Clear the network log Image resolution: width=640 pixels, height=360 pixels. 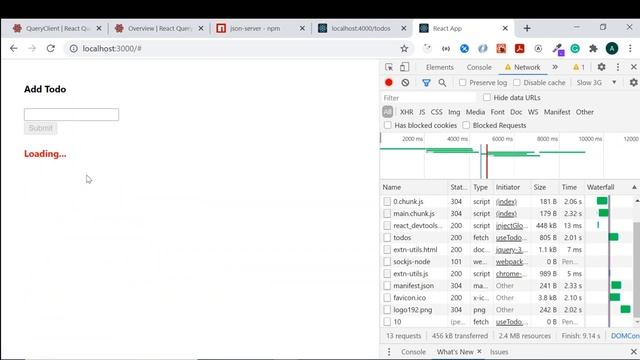pos(405,82)
